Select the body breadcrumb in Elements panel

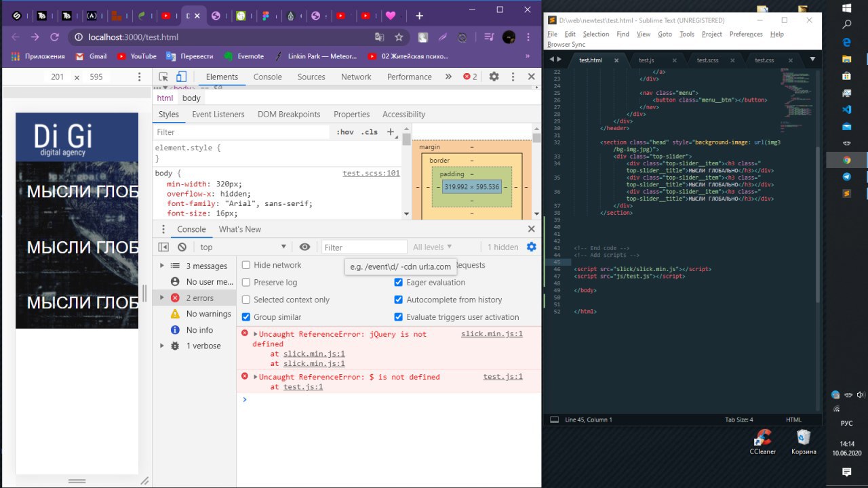tap(191, 98)
